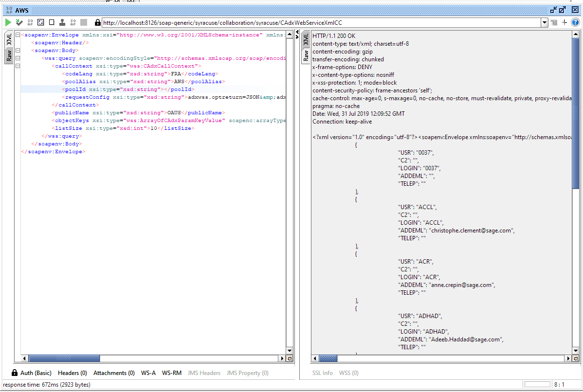The image size is (583, 392).
Task: Click the plus icon next to the endpoint dropdown
Action: 565,22
